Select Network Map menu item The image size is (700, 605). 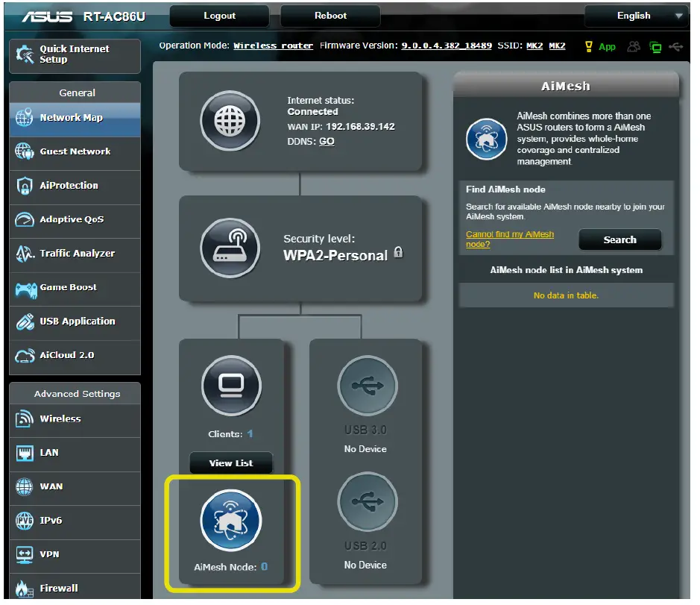[x=75, y=118]
